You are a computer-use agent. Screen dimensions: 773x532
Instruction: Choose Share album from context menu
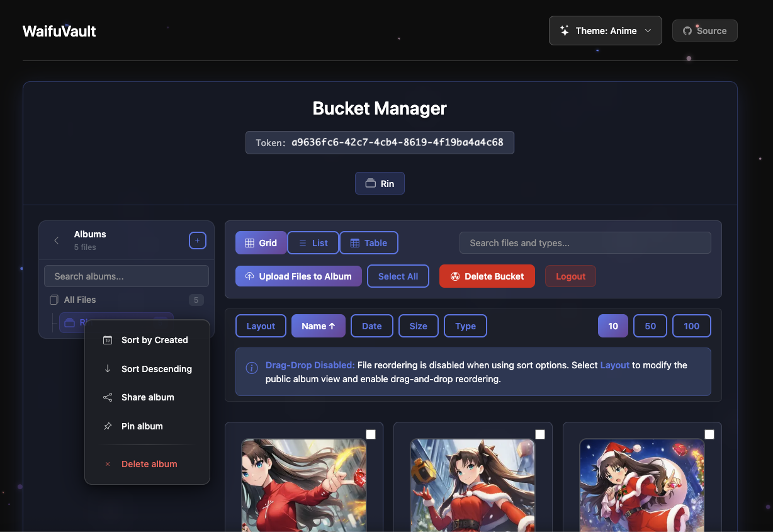[x=147, y=397]
